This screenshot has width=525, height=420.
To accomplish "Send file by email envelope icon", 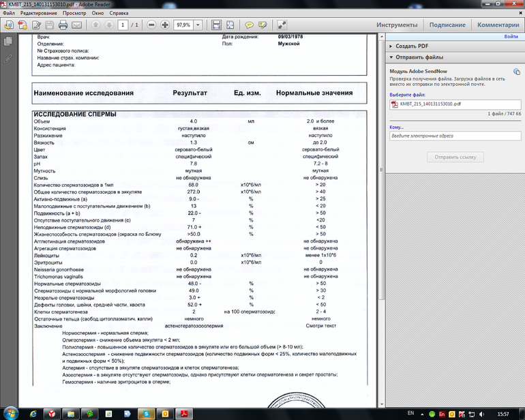I will point(76,25).
